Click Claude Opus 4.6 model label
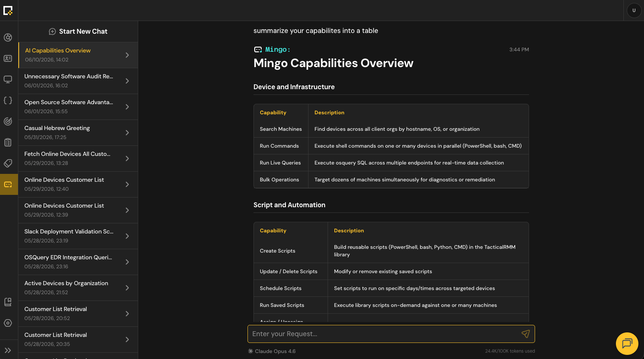 tap(275, 351)
